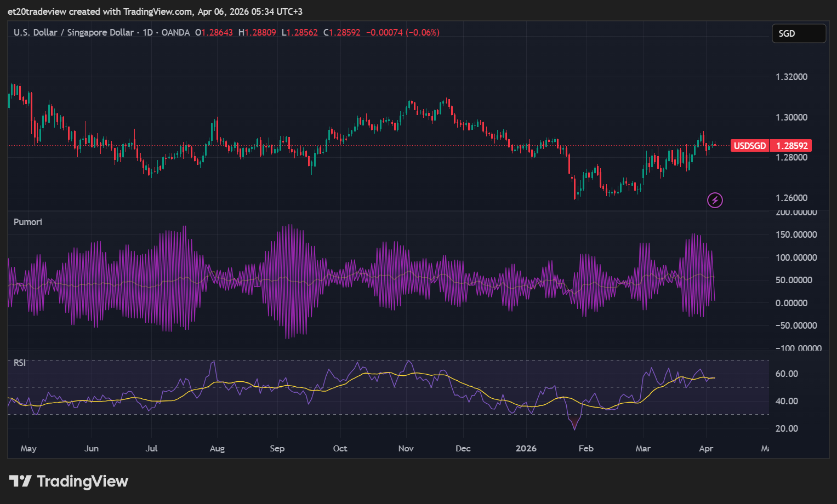Click the 1D timeframe in the chart legend
This screenshot has width=837, height=504.
coord(147,32)
